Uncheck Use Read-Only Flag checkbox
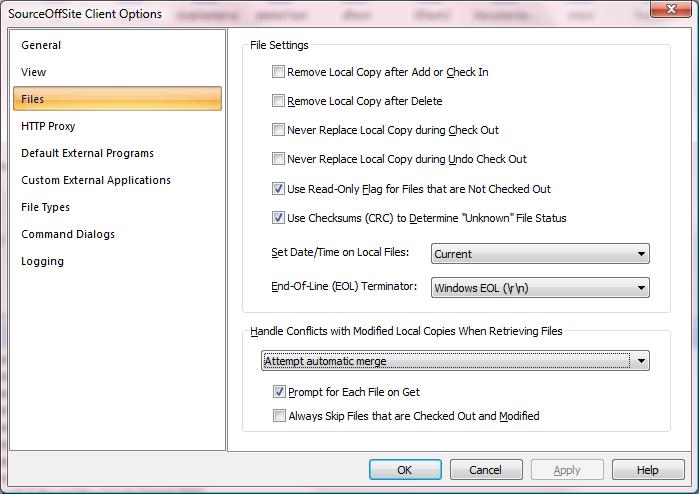The image size is (699, 494). (x=279, y=189)
